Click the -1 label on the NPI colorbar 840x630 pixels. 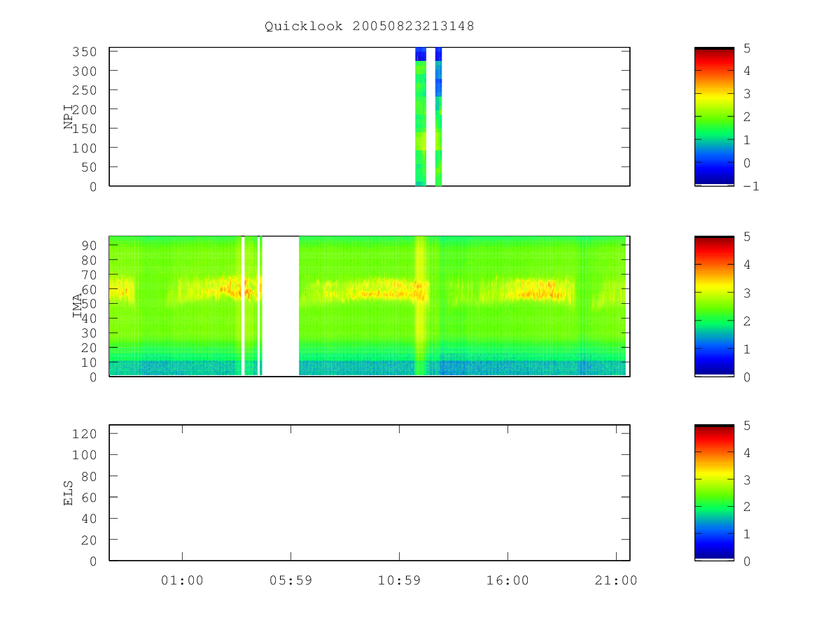(x=751, y=186)
